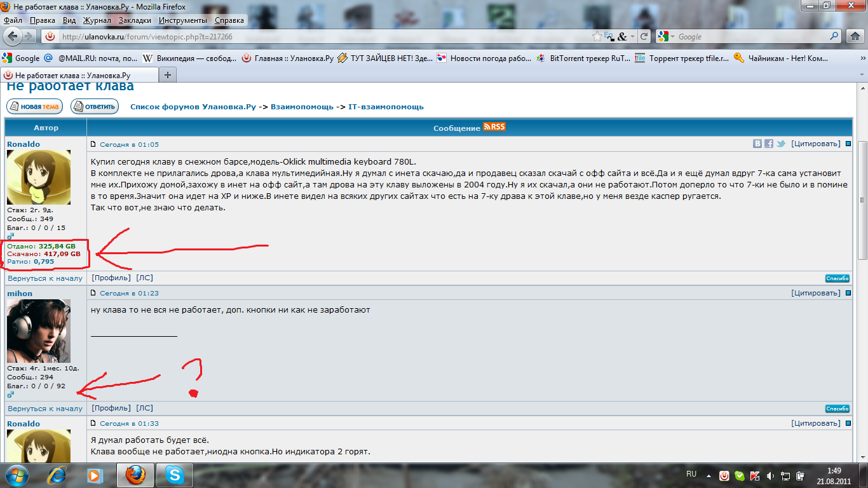Viewport: 868px width, 488px height.
Task: Click the address bar URL field
Action: (324, 36)
